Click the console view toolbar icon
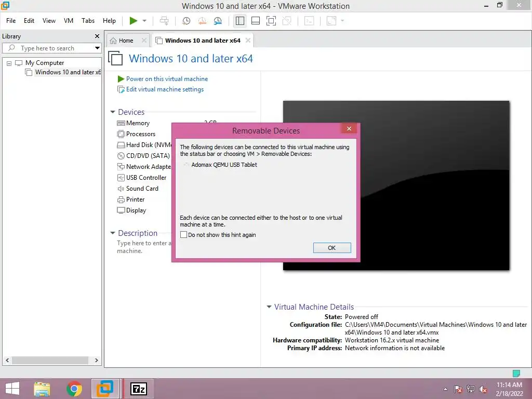This screenshot has width=532, height=399. coord(309,21)
